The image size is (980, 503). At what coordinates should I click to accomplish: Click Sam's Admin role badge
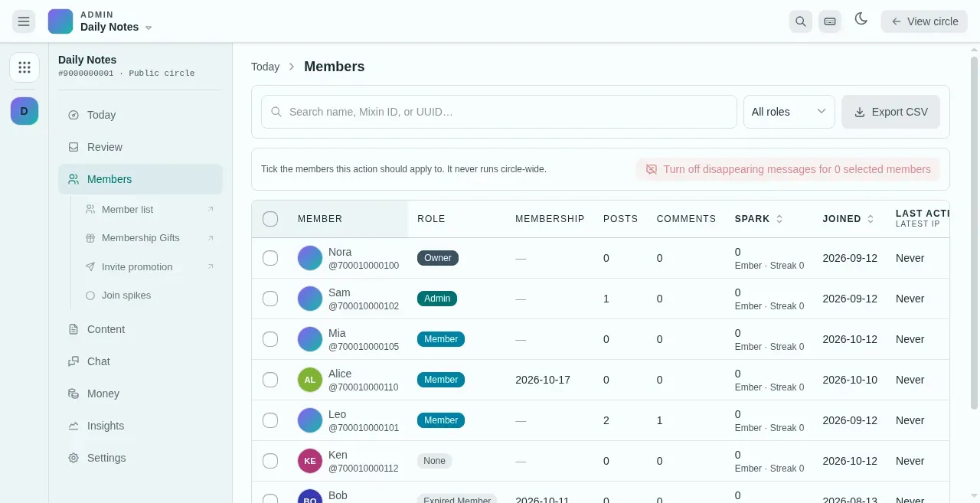click(x=437, y=299)
